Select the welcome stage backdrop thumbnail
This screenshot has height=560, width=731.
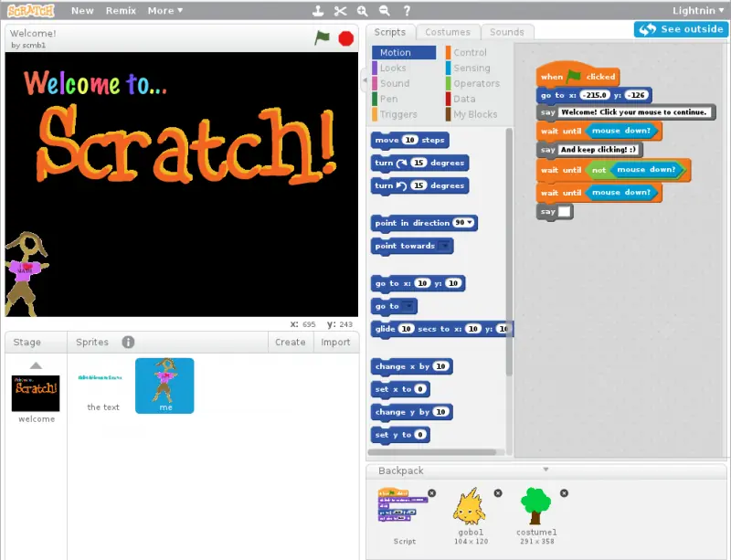pyautogui.click(x=36, y=393)
